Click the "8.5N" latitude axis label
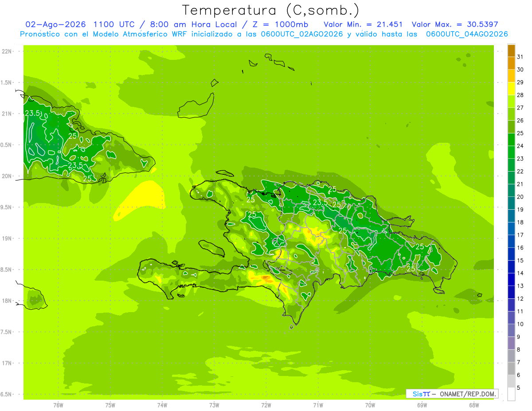Image resolution: width=532 pixels, height=411 pixels. 7,270
